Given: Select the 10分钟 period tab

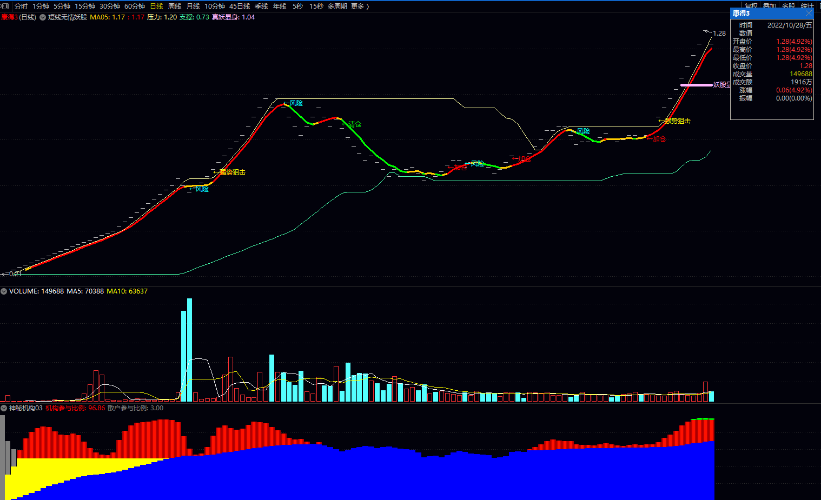Looking at the screenshot, I should [214, 6].
